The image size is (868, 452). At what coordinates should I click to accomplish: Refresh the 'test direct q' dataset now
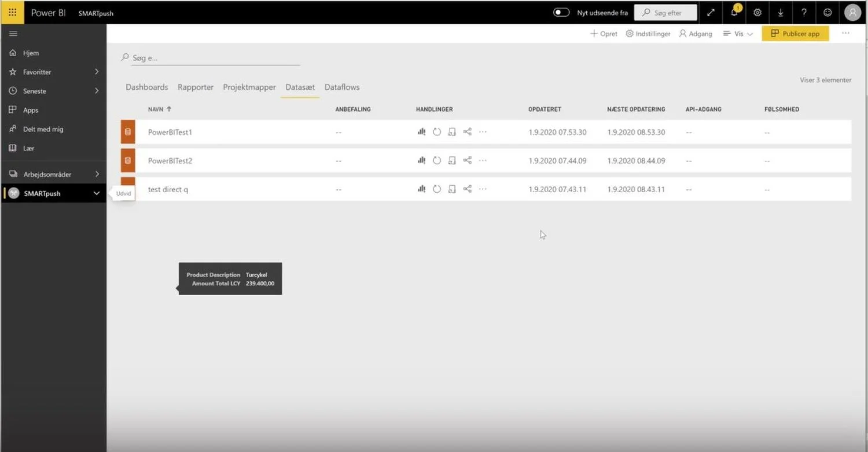pos(437,189)
